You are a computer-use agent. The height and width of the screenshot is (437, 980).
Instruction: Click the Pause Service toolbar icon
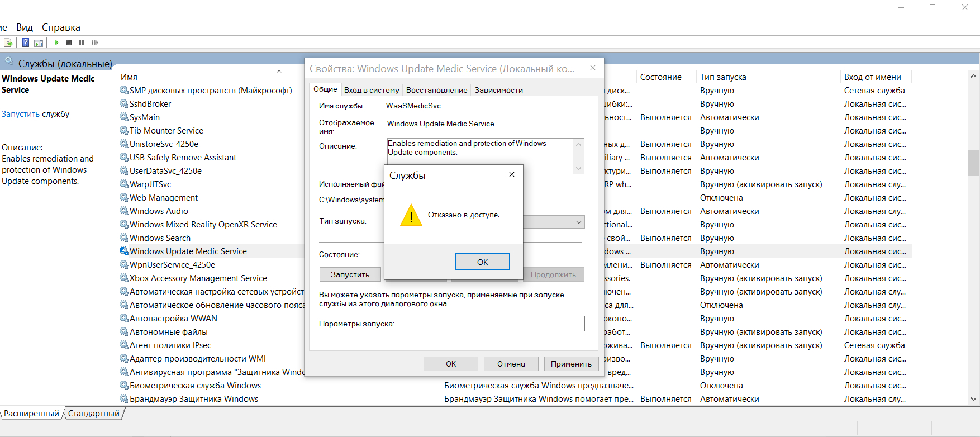(x=82, y=42)
